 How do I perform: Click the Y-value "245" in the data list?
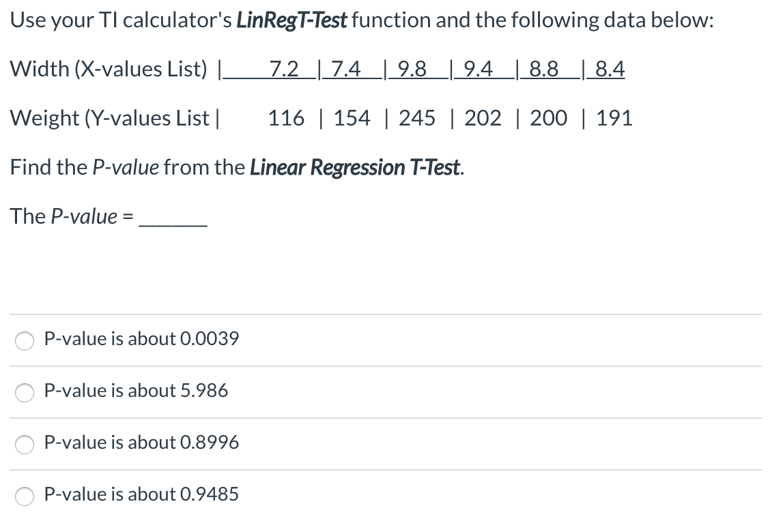[x=418, y=117]
